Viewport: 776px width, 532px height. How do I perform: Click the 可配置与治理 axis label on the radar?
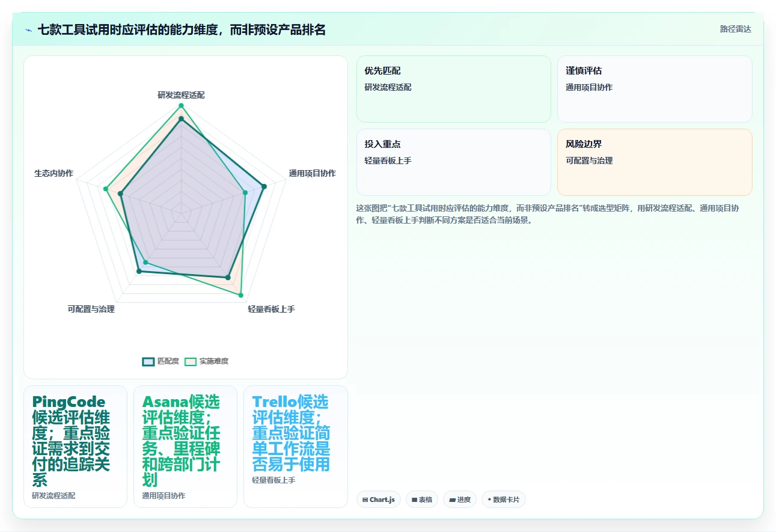(x=91, y=309)
